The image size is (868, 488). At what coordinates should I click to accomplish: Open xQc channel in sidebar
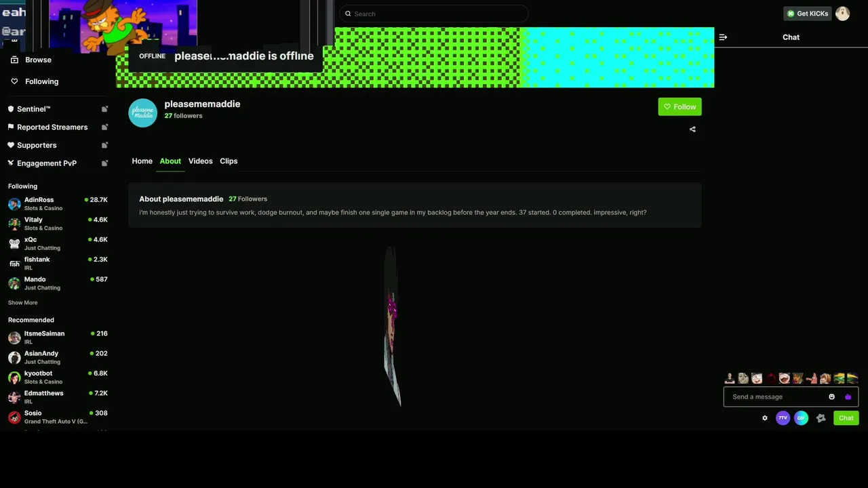point(58,243)
